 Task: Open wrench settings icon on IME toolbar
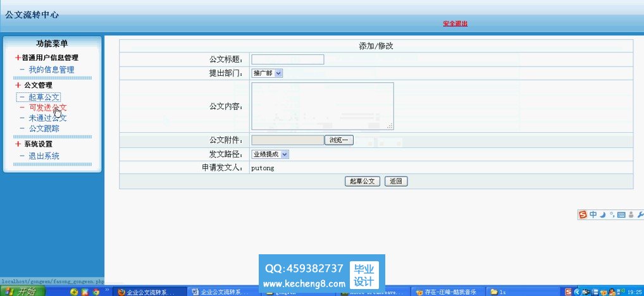640,214
